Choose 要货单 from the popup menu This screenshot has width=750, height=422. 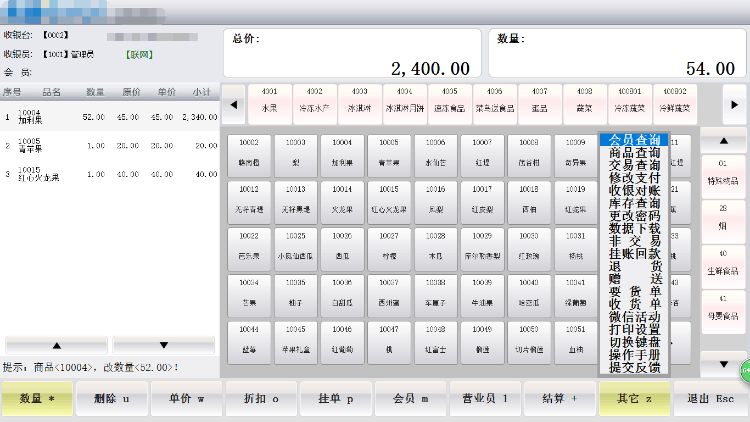[x=634, y=291]
